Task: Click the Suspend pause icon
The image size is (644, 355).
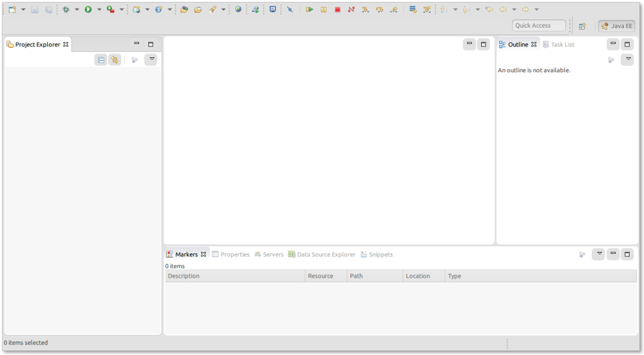Action: click(x=324, y=9)
